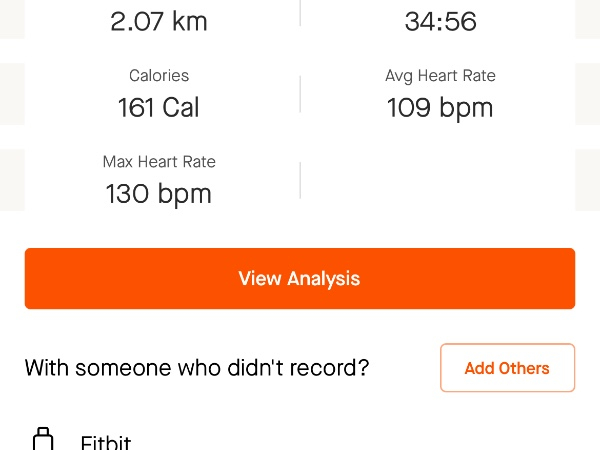
Task: Click the Max Heart Rate label
Action: point(159,162)
